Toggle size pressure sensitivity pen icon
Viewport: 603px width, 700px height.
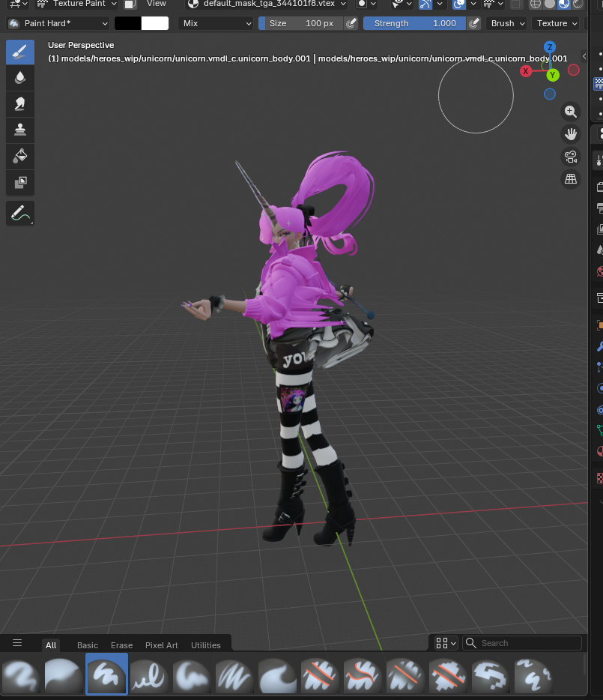pos(351,23)
